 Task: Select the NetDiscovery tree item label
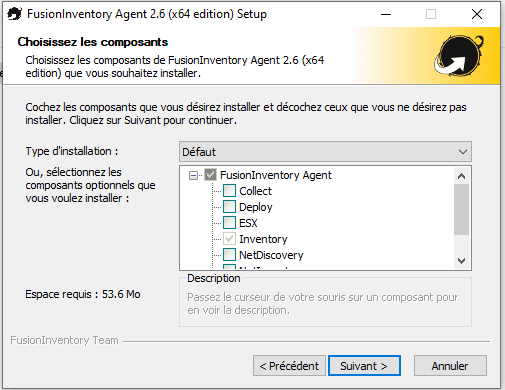(271, 255)
